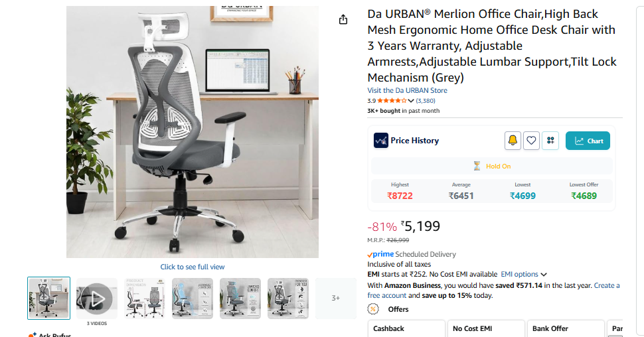Click the share icon beside the product image
Screen dimensions: 644x337
pos(343,19)
